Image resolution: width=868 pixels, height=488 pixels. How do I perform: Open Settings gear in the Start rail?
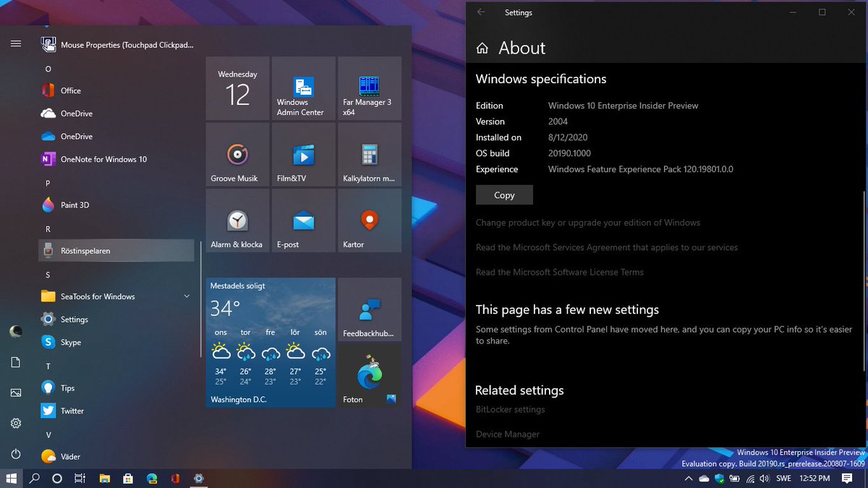pos(16,424)
